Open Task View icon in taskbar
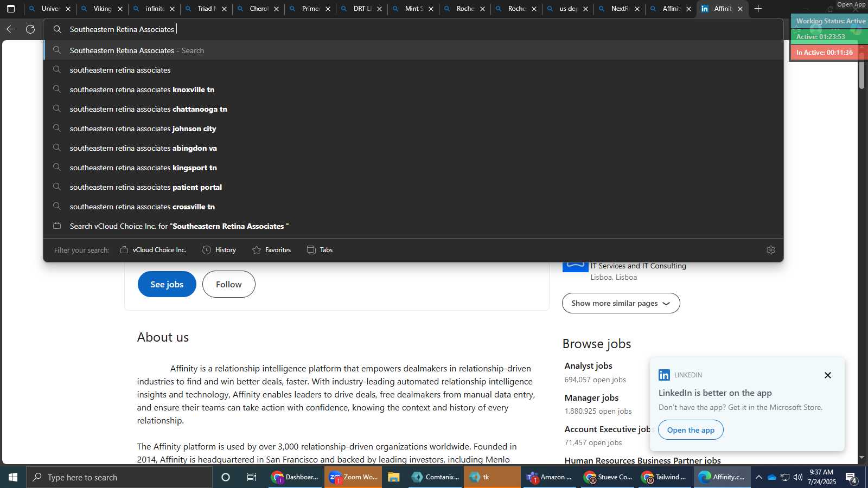Image resolution: width=868 pixels, height=488 pixels. (x=252, y=477)
